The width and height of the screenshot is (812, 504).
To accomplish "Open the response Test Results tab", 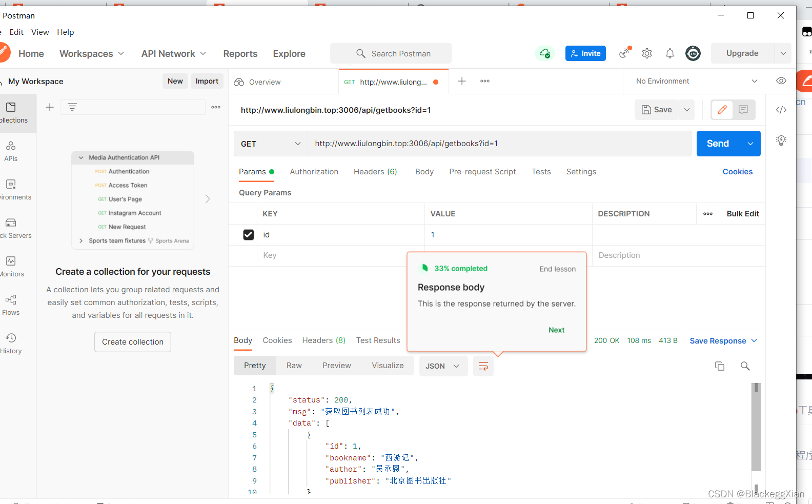I will tap(378, 340).
